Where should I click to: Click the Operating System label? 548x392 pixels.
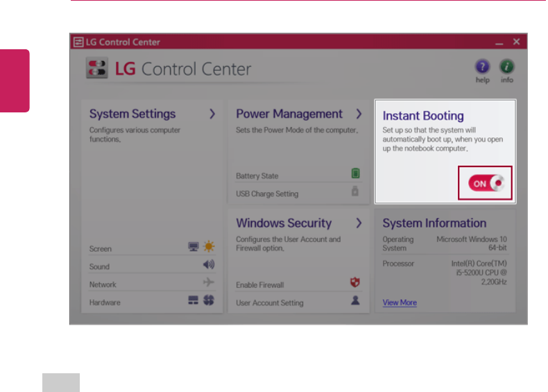coord(397,244)
